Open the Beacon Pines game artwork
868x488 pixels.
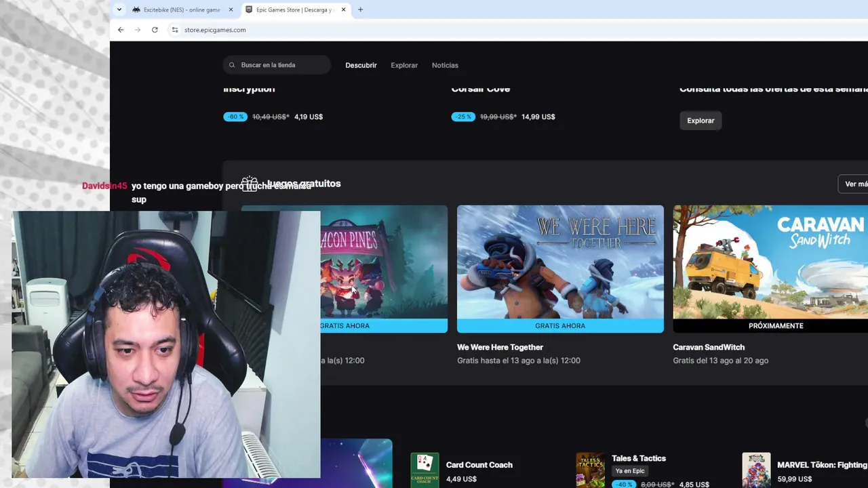pyautogui.click(x=384, y=262)
